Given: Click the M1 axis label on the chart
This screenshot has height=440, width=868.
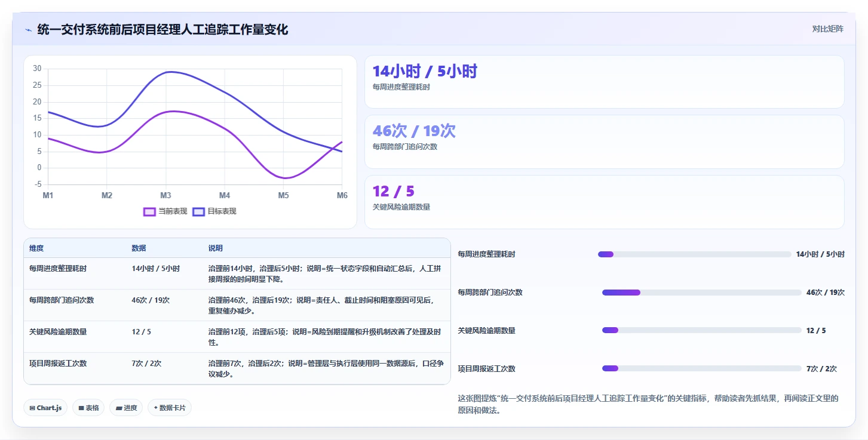Looking at the screenshot, I should (48, 195).
